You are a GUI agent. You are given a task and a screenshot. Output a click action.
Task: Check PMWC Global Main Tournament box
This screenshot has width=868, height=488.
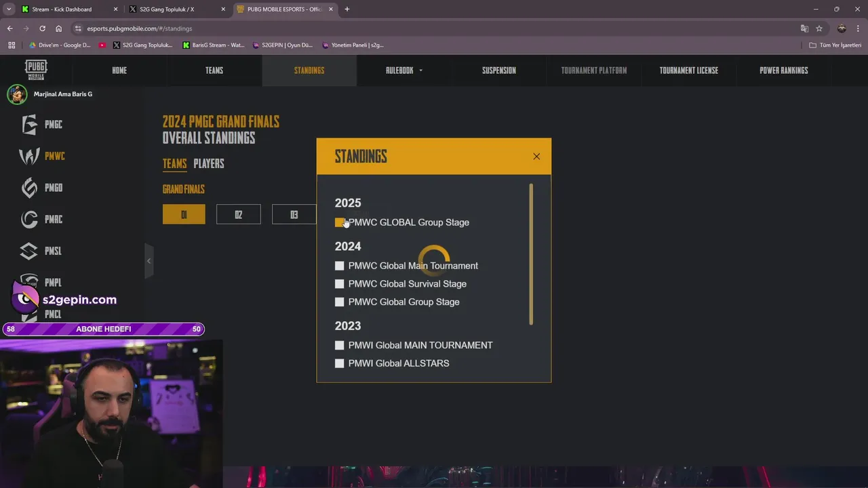tap(340, 266)
